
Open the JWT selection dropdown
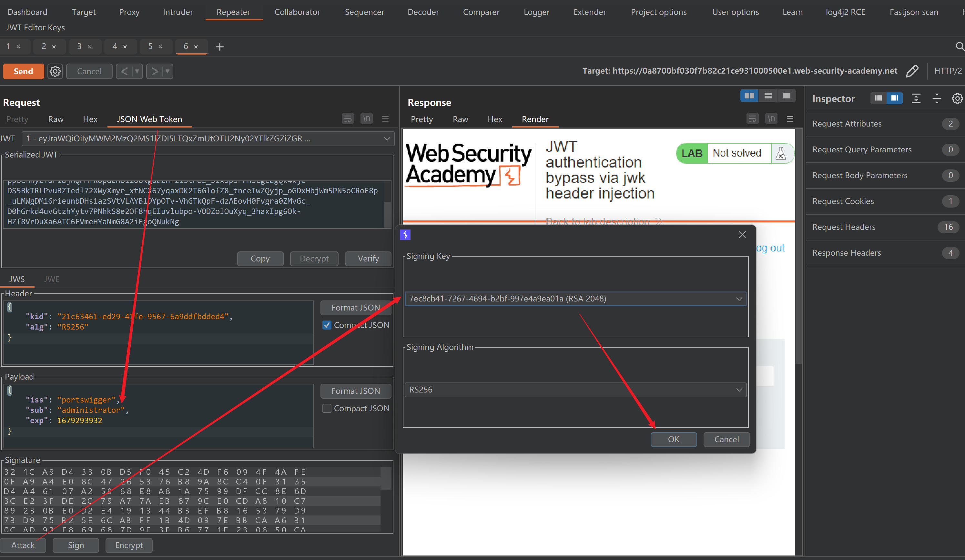pyautogui.click(x=208, y=139)
